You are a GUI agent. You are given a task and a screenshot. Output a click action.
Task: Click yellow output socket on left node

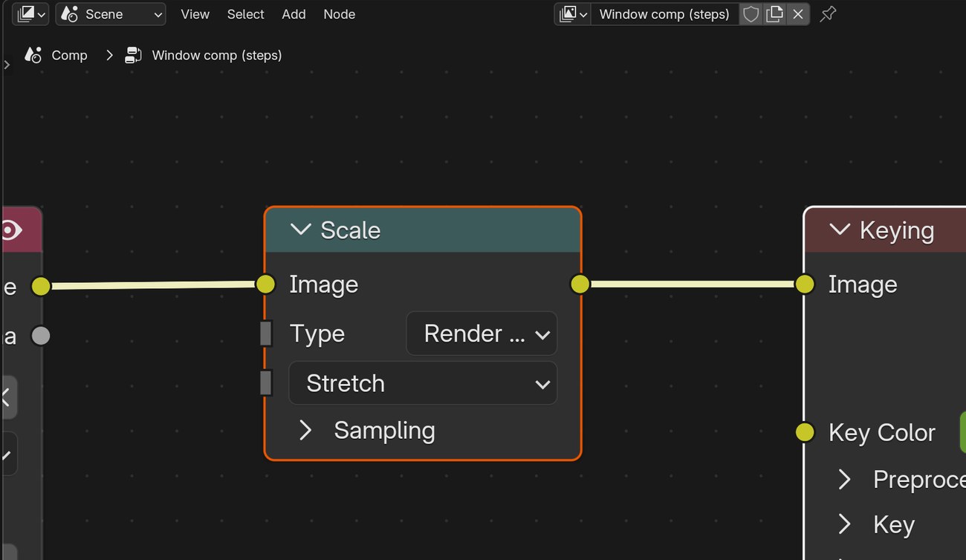[x=41, y=286]
